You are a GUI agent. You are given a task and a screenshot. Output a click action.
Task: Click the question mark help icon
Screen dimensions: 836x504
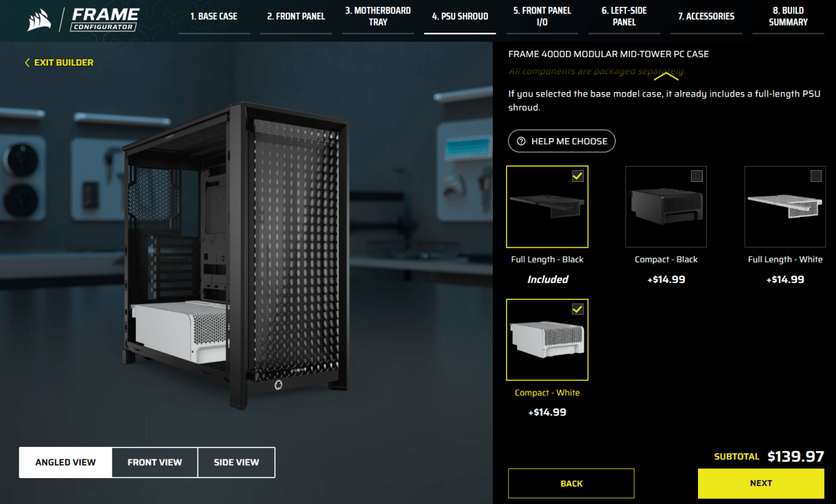521,142
